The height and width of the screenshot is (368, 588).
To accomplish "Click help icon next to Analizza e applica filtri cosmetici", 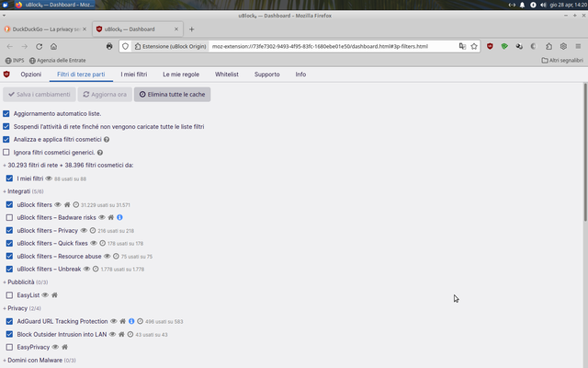I will 107,139.
